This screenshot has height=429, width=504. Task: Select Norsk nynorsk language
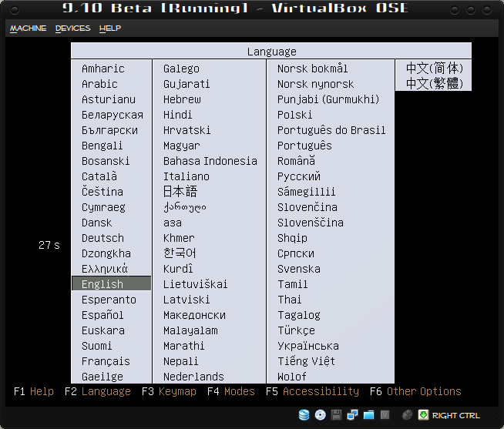316,84
